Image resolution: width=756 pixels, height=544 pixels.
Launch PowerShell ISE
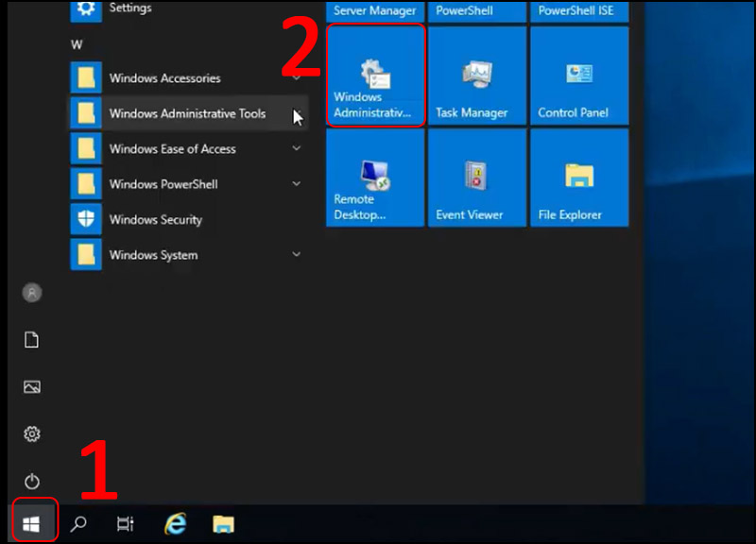point(578,8)
